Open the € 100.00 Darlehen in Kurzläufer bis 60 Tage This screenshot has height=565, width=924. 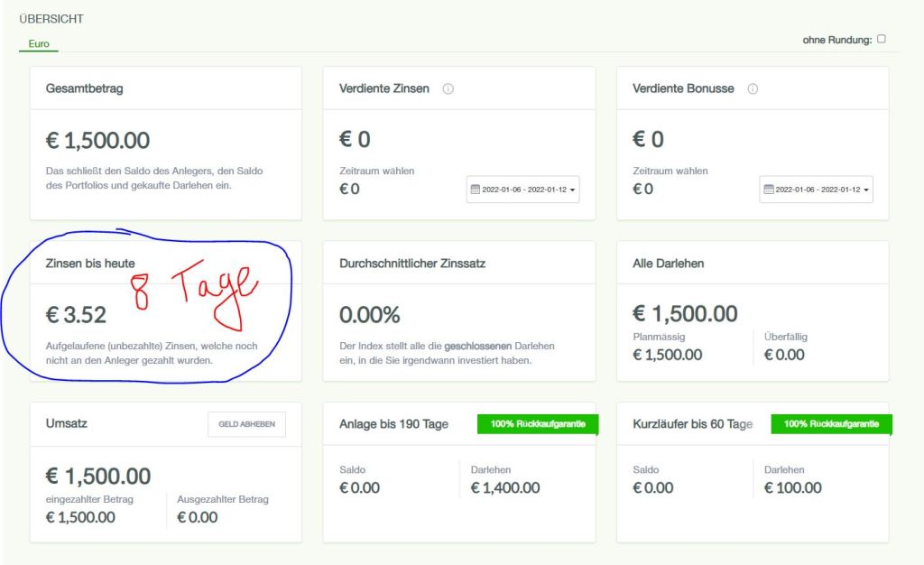(x=793, y=488)
